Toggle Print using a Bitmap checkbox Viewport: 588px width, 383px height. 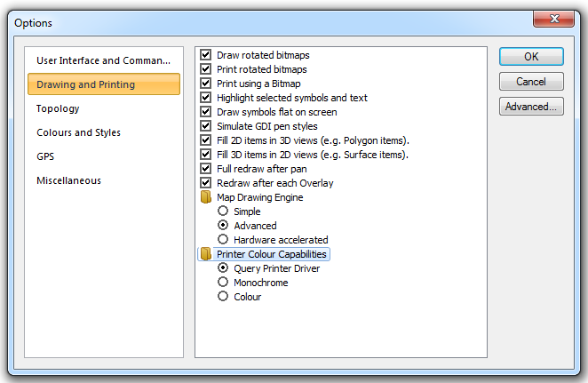pos(206,84)
